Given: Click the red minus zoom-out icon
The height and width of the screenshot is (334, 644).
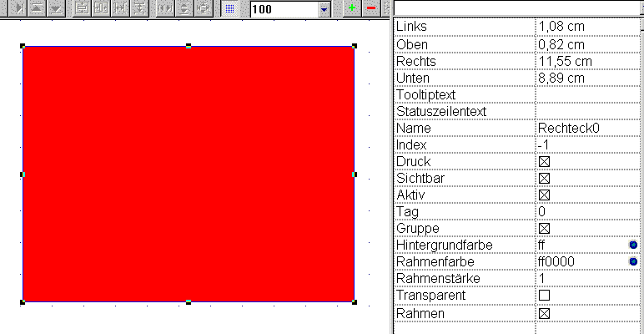Looking at the screenshot, I should (370, 8).
